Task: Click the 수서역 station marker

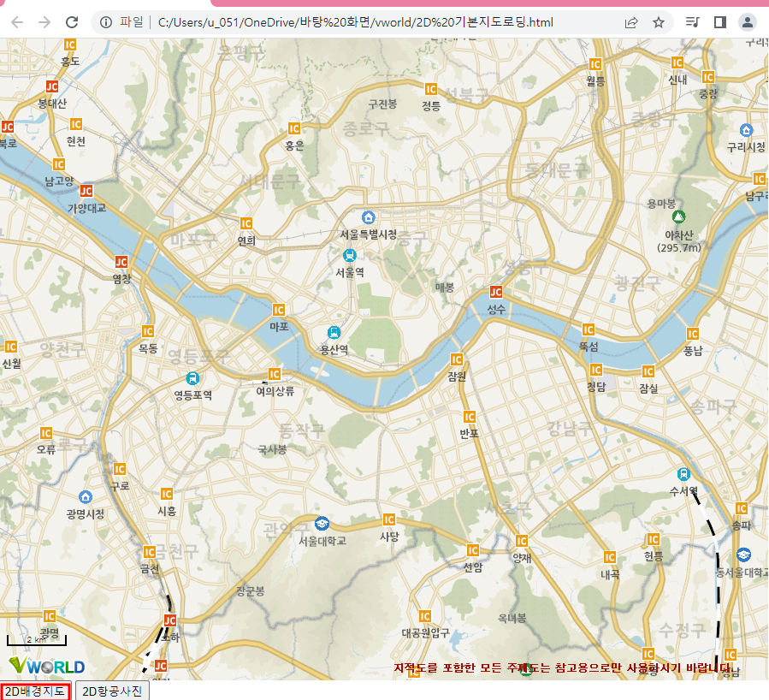Action: tap(683, 474)
